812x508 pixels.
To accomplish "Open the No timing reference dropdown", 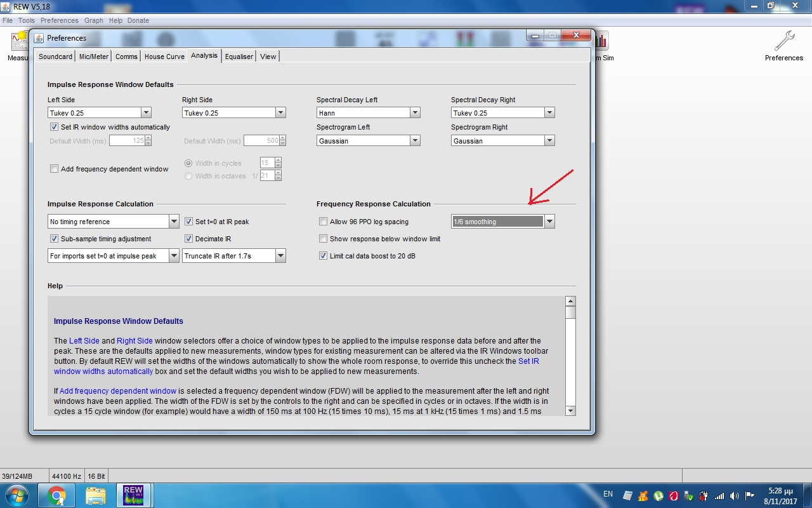I will pyautogui.click(x=174, y=222).
